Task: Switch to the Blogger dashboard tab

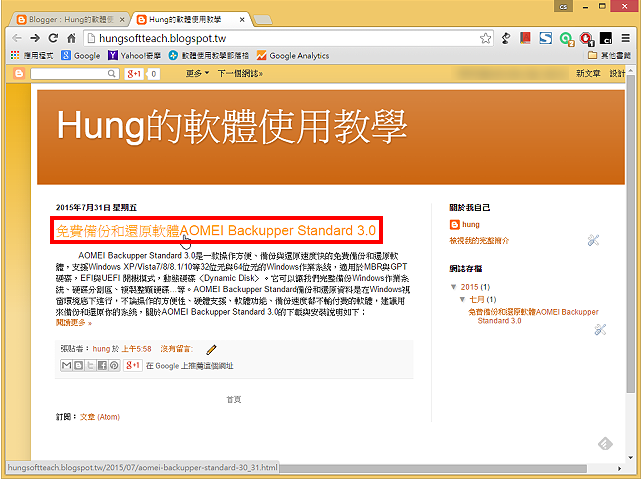Action: [x=66, y=20]
